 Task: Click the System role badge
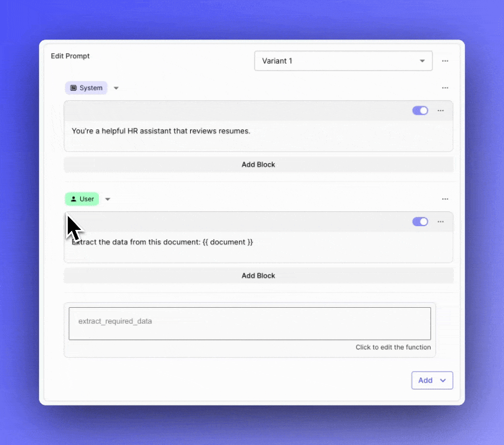pos(86,88)
